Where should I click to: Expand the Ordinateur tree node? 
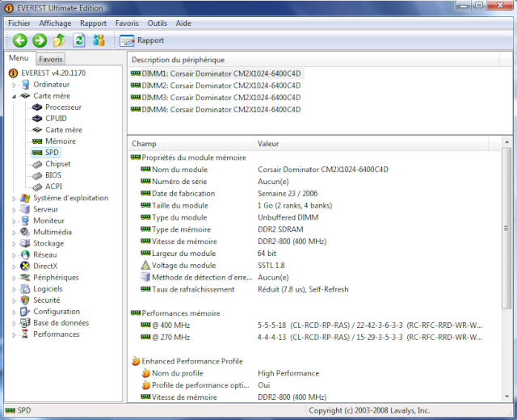(x=14, y=85)
